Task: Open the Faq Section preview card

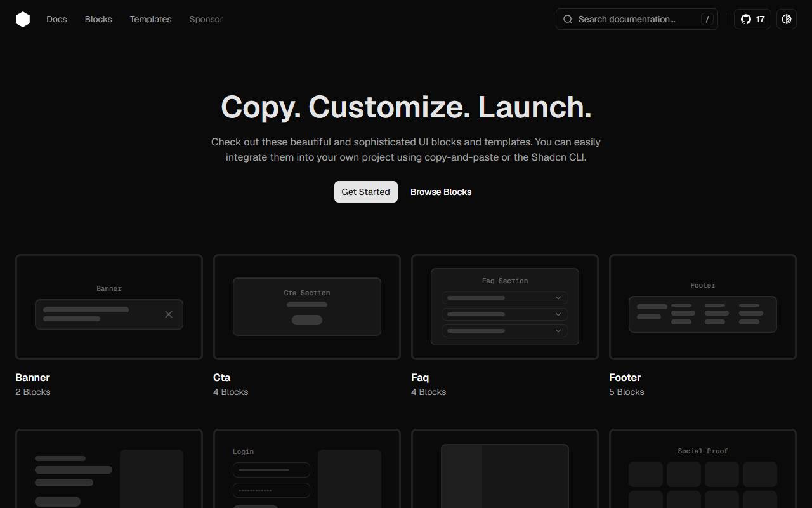Action: [505, 307]
